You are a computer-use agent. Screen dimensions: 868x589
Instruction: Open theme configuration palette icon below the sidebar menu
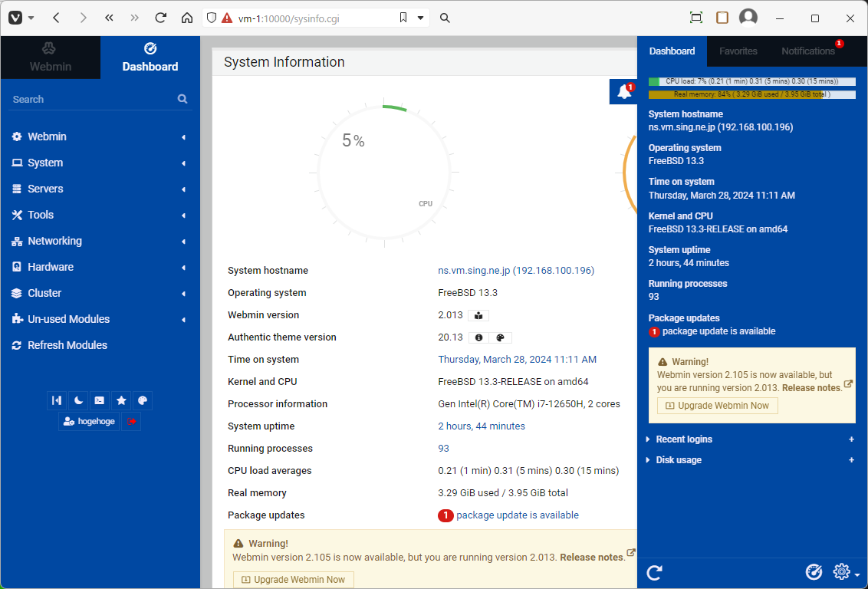coord(143,400)
